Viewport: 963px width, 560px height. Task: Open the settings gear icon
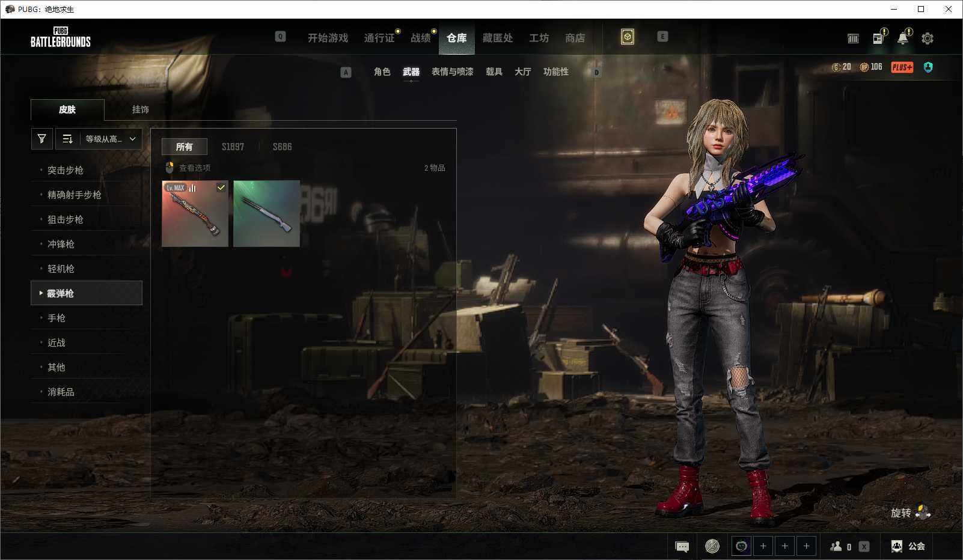(x=928, y=38)
